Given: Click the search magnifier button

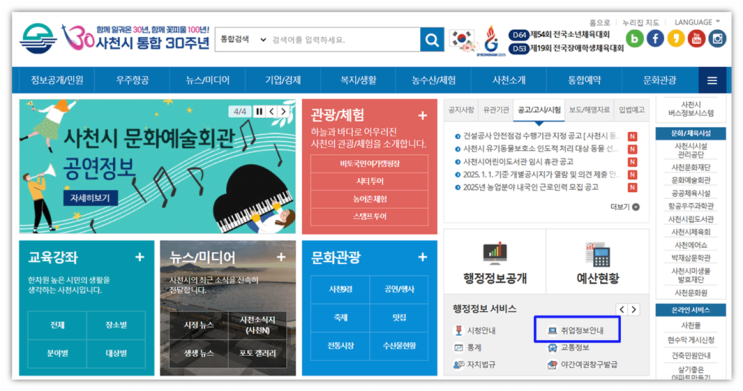Looking at the screenshot, I should [432, 40].
